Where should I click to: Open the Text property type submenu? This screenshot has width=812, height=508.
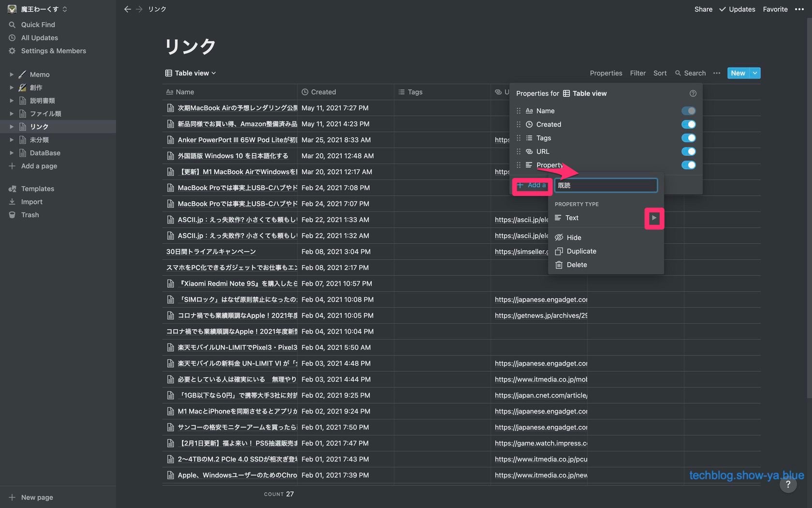point(653,218)
